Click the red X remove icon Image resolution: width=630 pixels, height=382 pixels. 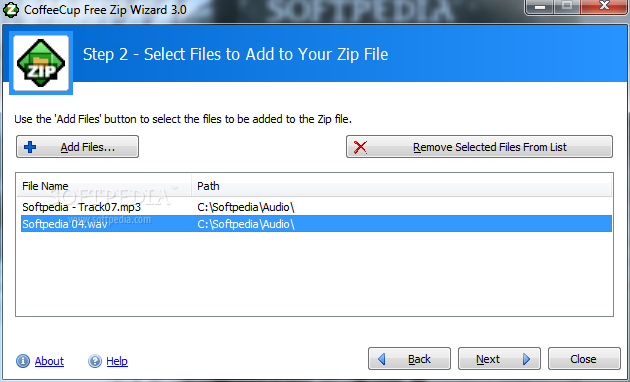tap(360, 147)
